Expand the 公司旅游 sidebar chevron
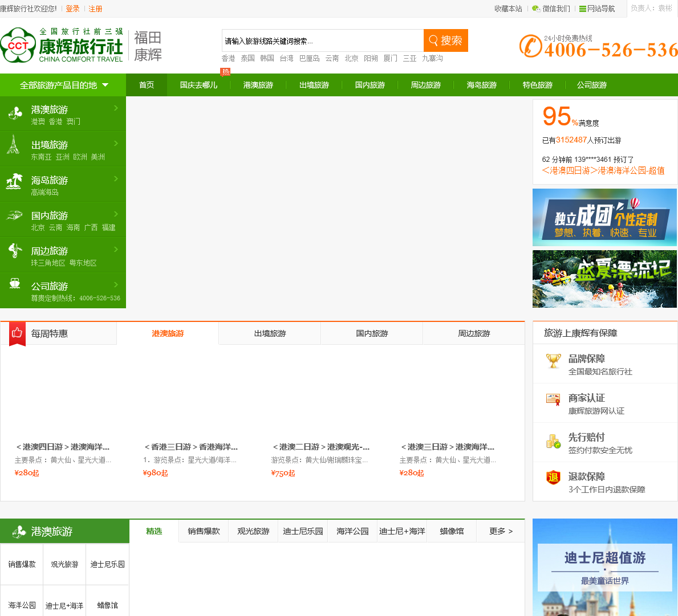 tap(116, 285)
